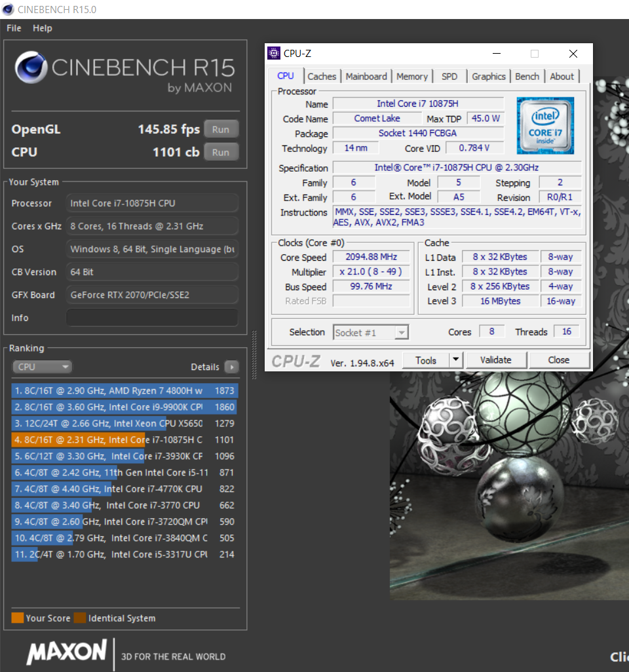Open the About tab in CPU-Z

point(562,76)
